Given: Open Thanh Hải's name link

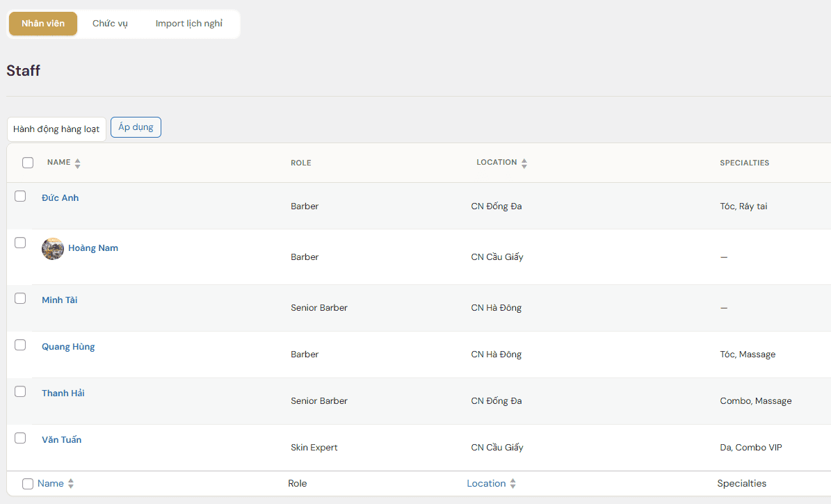Looking at the screenshot, I should tap(63, 393).
